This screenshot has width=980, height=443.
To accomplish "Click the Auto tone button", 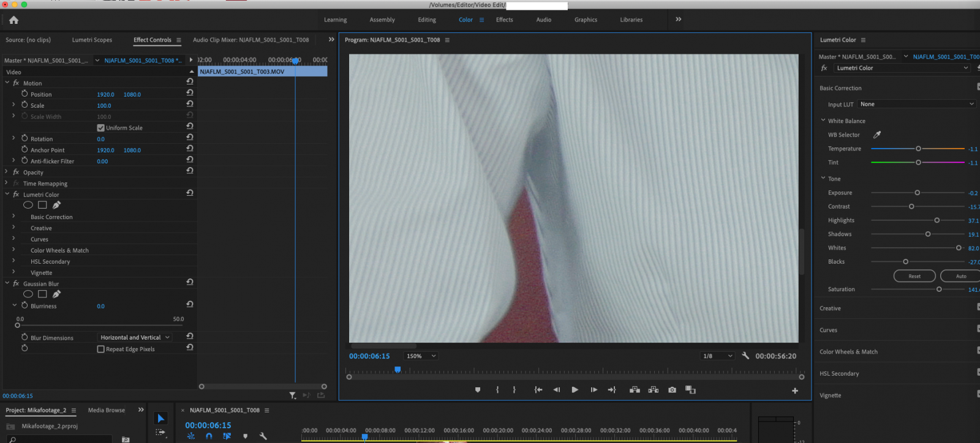I will tap(960, 276).
